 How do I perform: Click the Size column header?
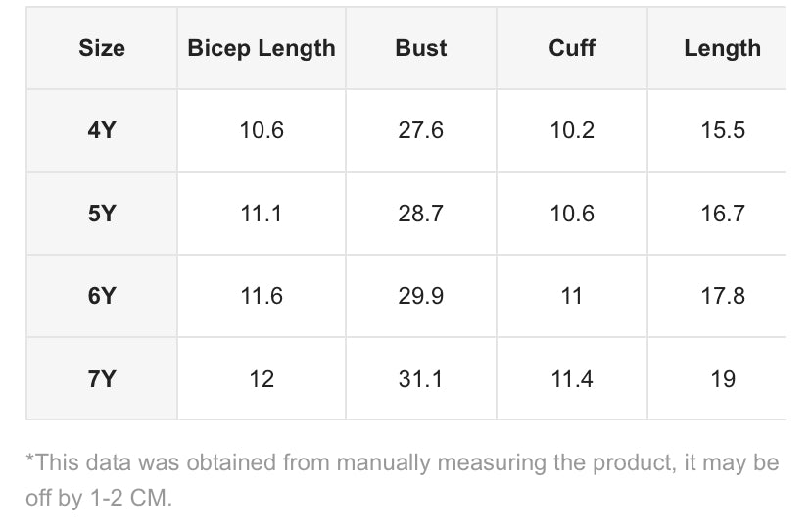102,48
